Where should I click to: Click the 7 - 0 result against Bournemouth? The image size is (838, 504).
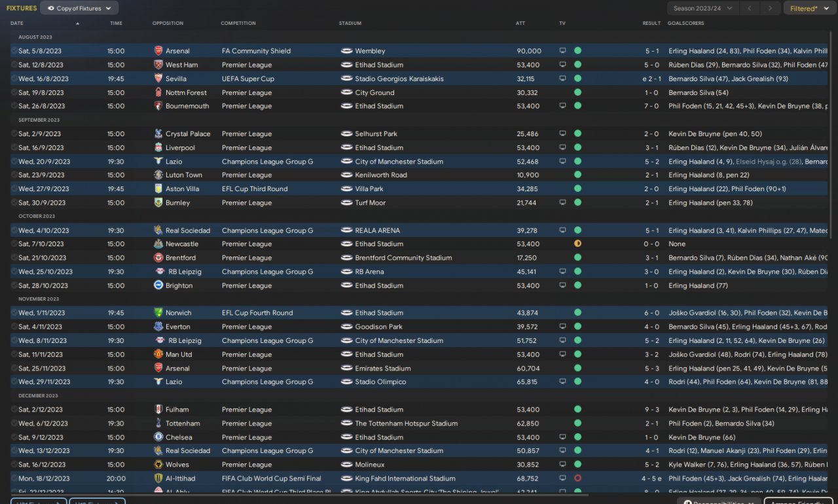[651, 106]
